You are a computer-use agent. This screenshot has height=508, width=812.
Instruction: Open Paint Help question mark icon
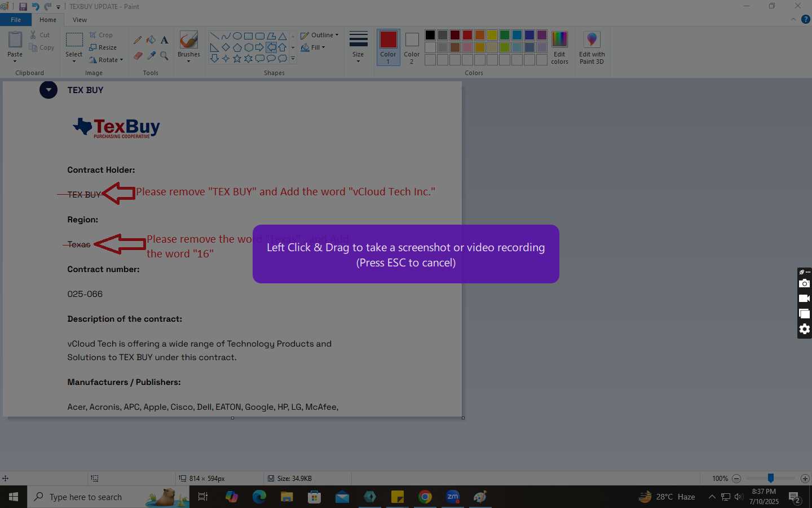coord(806,19)
